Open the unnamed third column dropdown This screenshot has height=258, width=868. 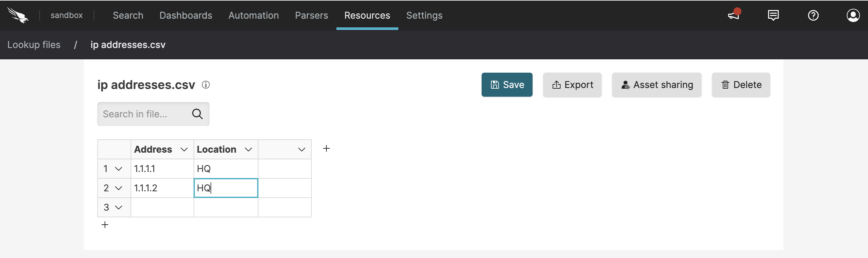pos(301,149)
